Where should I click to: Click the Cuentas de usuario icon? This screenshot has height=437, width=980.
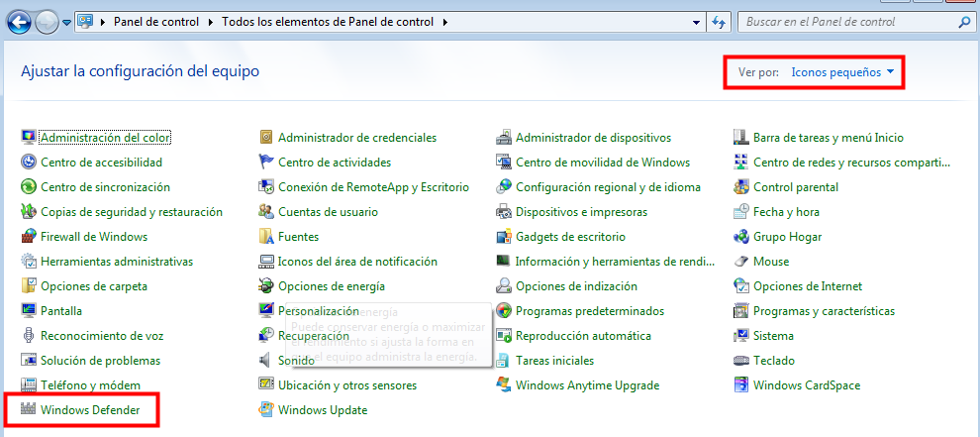(x=266, y=212)
